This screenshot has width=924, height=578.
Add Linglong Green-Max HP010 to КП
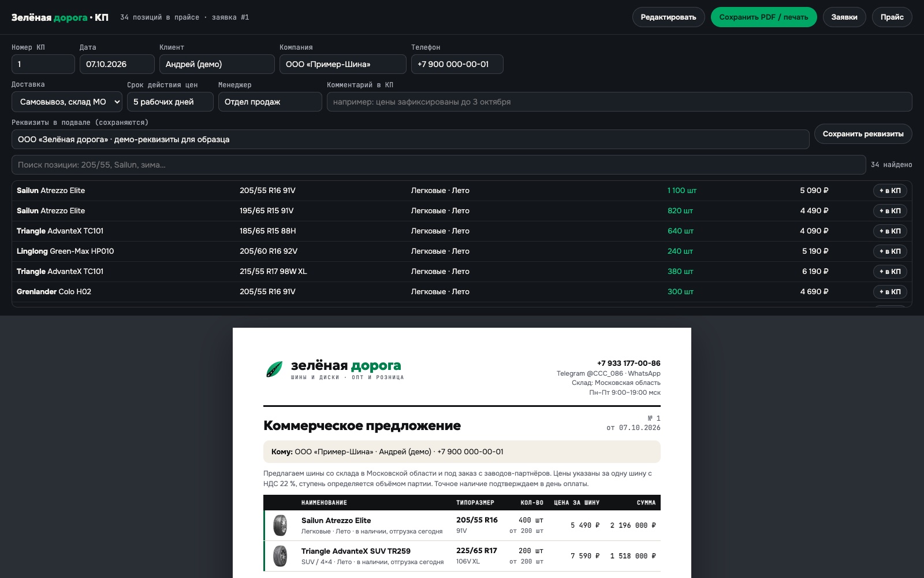click(890, 251)
